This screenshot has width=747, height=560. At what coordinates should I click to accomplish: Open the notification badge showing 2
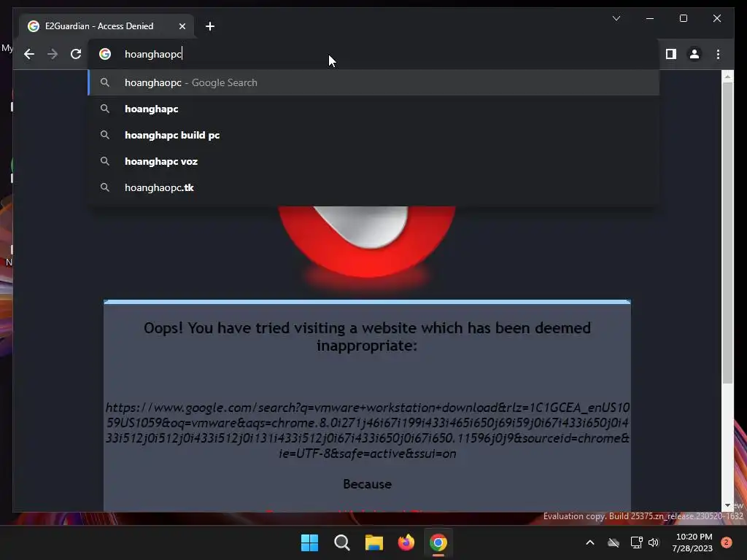coord(727,542)
